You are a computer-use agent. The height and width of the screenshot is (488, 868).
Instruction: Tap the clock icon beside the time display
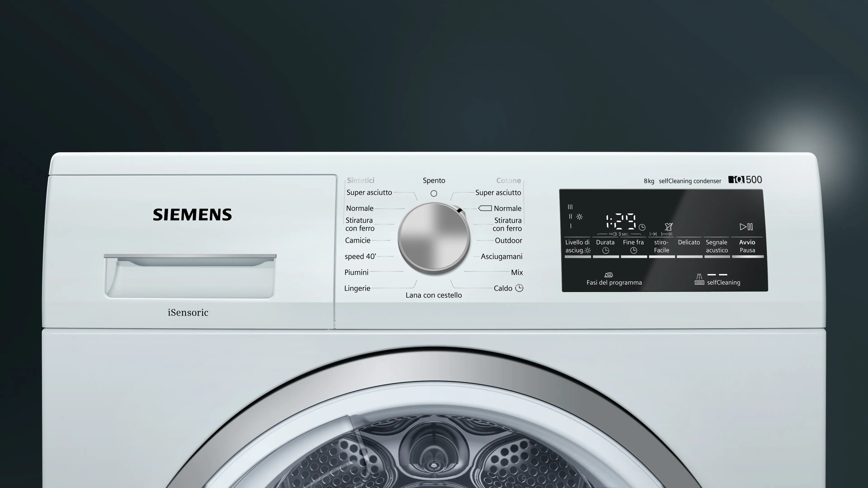(x=642, y=227)
